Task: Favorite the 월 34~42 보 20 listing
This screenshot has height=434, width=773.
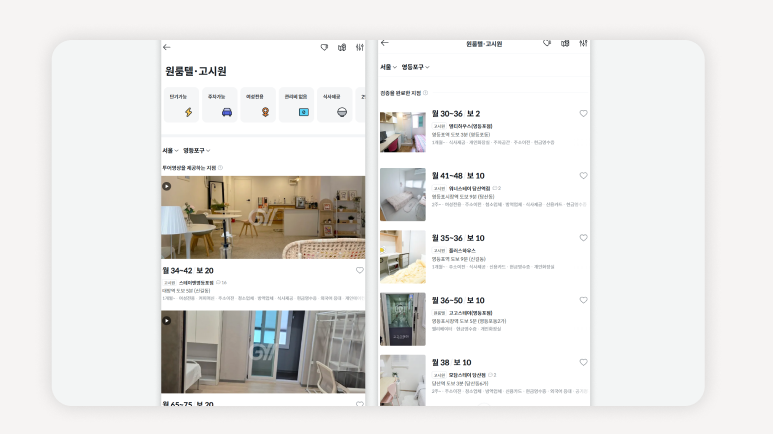Action: coord(360,270)
